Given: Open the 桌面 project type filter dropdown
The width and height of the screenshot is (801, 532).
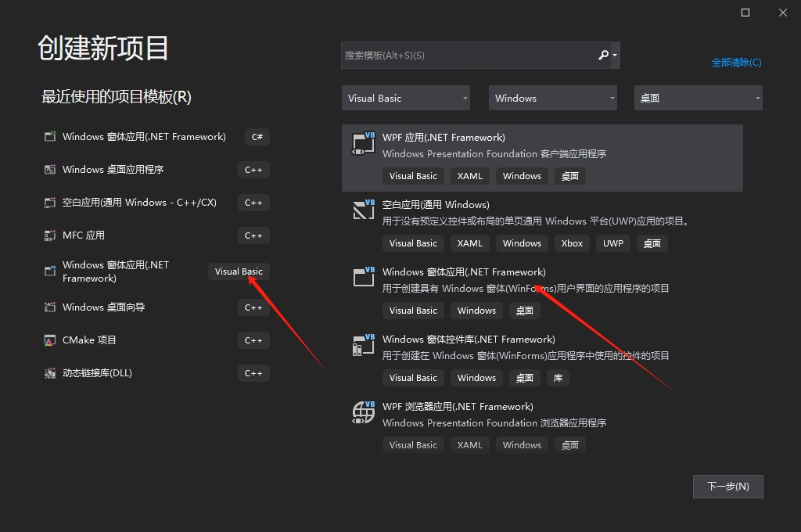Looking at the screenshot, I should click(x=699, y=98).
